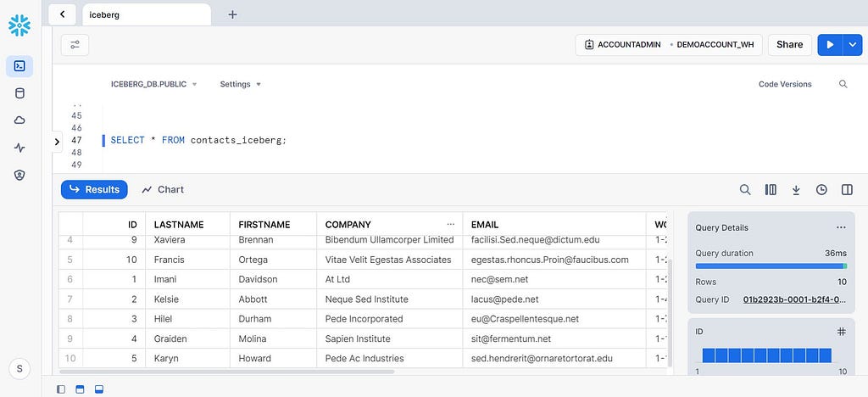Select cell Graiden in results
The width and height of the screenshot is (868, 397).
pos(187,338)
